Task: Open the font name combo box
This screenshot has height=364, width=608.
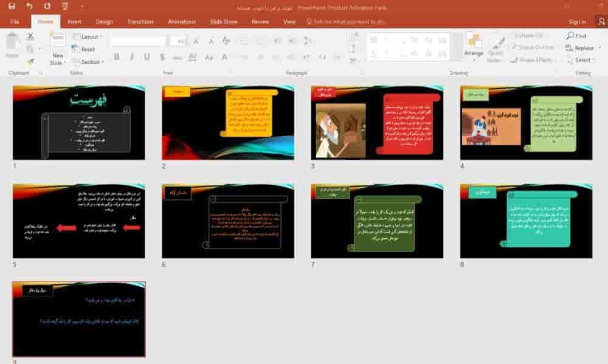Action: tap(140, 41)
